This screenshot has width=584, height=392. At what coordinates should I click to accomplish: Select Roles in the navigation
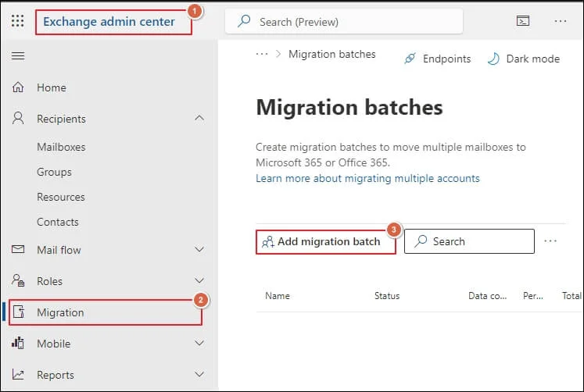pyautogui.click(x=49, y=281)
